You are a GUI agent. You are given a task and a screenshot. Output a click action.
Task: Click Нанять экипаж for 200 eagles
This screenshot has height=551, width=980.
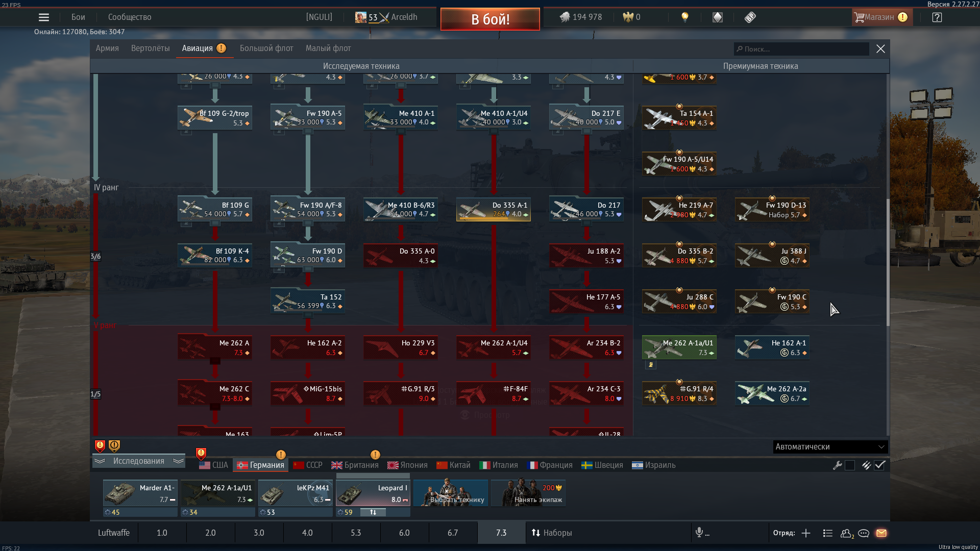tap(528, 493)
